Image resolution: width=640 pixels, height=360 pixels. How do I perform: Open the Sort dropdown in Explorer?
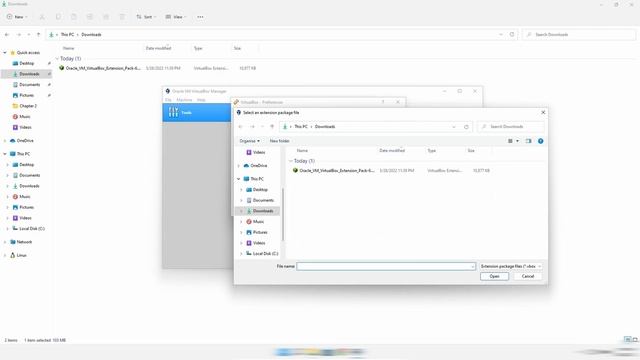pyautogui.click(x=146, y=17)
